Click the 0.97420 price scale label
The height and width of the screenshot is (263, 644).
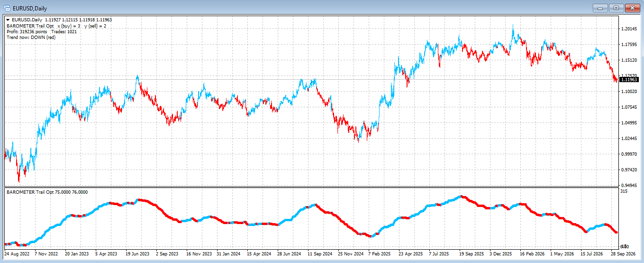[x=628, y=170]
